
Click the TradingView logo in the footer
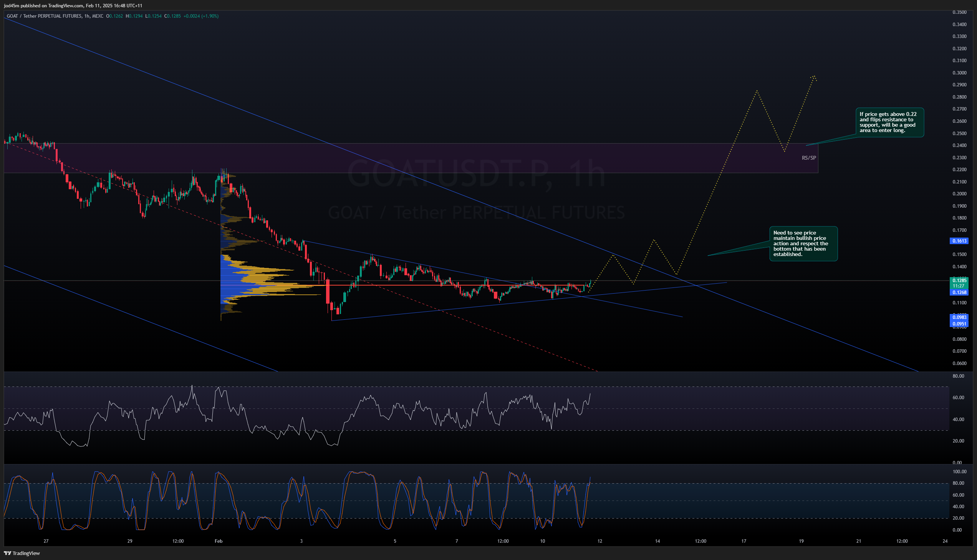coord(22,553)
